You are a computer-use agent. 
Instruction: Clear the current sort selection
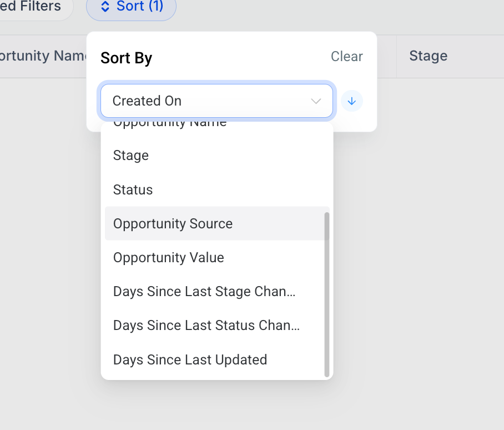(346, 57)
